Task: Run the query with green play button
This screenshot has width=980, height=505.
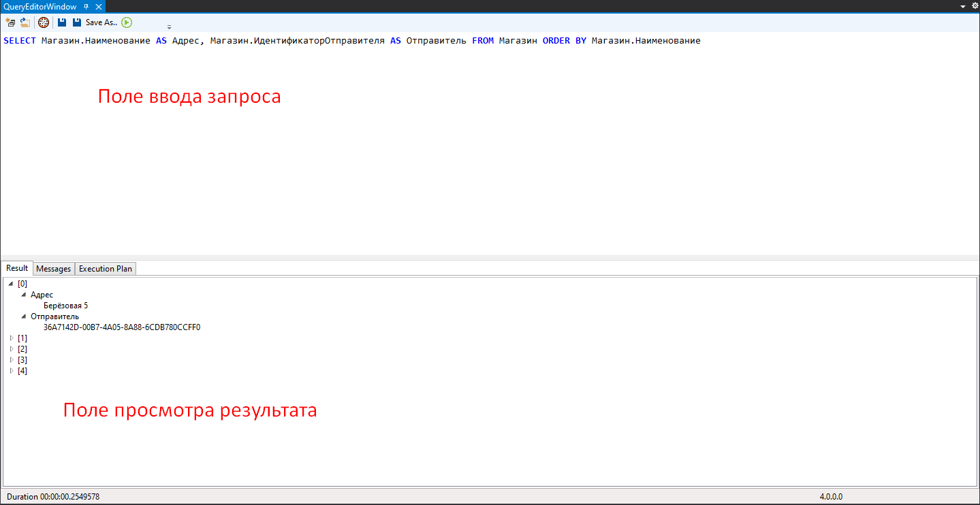Action: [127, 22]
